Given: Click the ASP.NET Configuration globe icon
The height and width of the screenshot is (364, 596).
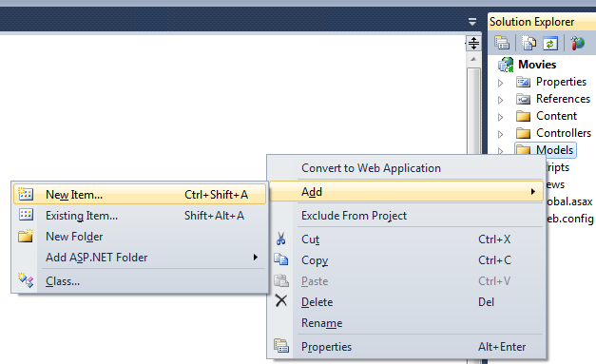Looking at the screenshot, I should tap(577, 43).
